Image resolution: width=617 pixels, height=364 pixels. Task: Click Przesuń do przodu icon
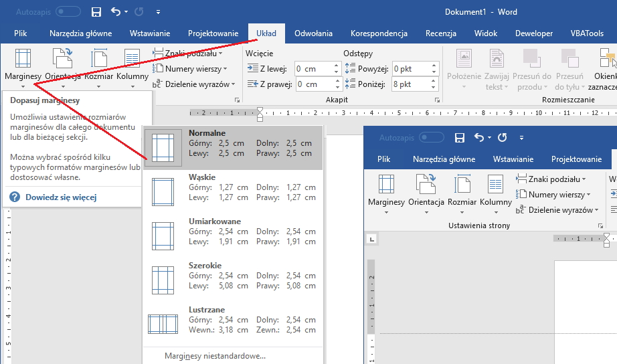pyautogui.click(x=531, y=58)
